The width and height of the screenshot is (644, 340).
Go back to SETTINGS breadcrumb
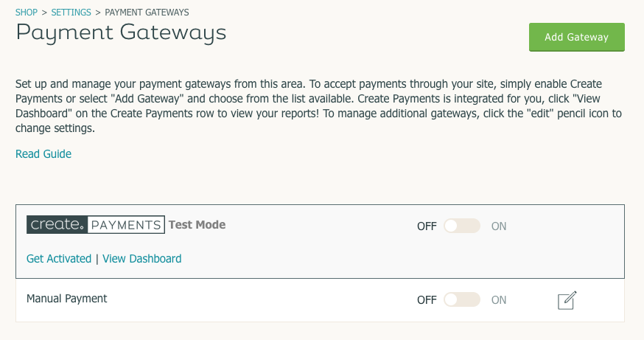click(71, 13)
